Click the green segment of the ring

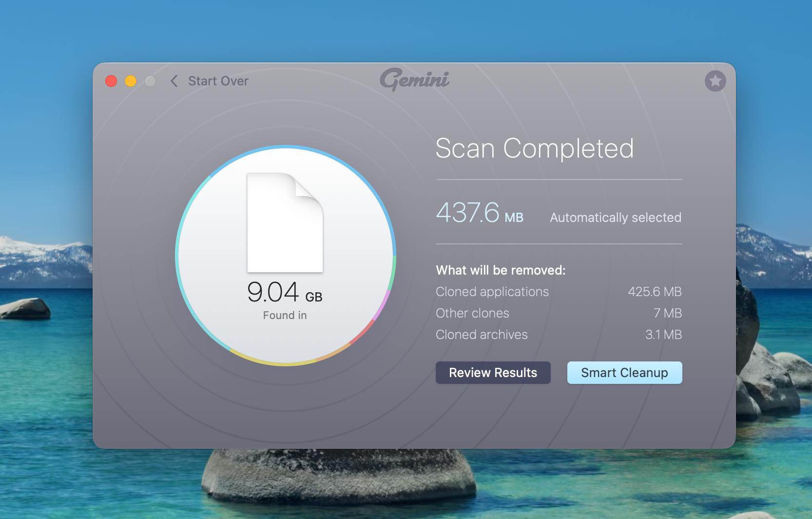tap(393, 273)
